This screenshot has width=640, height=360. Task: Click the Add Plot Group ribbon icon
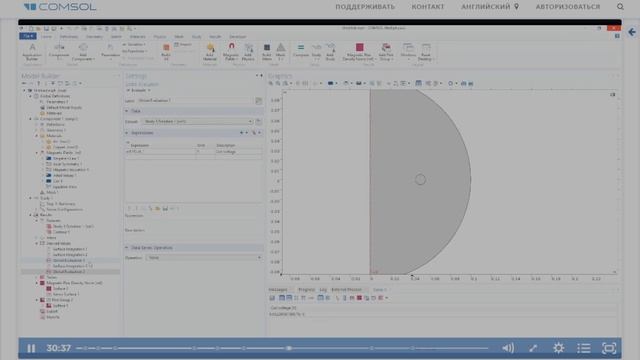[386, 52]
